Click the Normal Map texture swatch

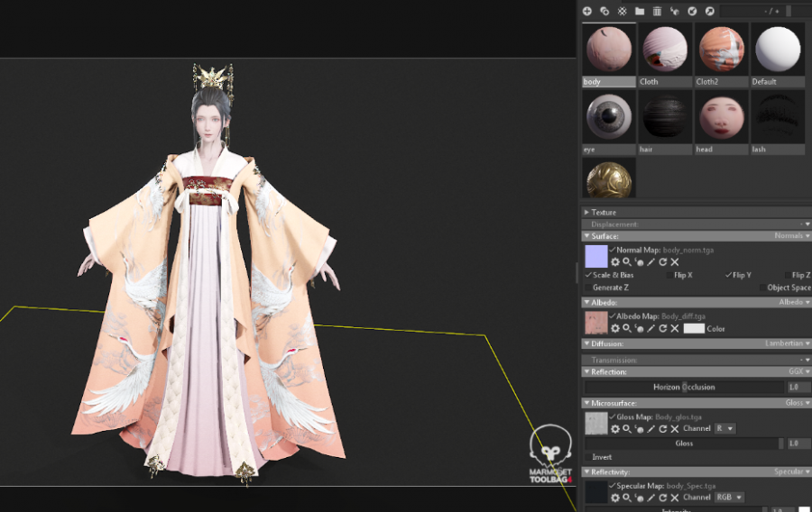point(596,257)
